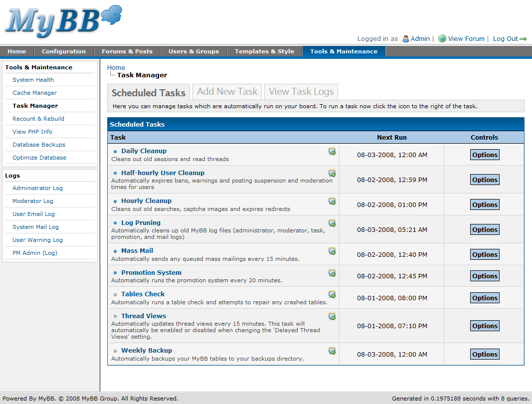This screenshot has height=404, width=532.
Task: Select Task Manager in the sidebar
Action: pyautogui.click(x=35, y=106)
